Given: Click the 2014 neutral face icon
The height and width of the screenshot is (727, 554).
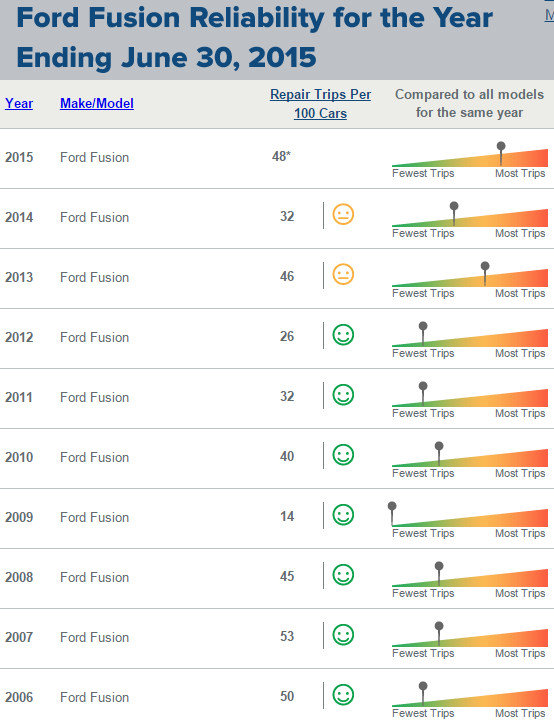Looking at the screenshot, I should point(343,215).
